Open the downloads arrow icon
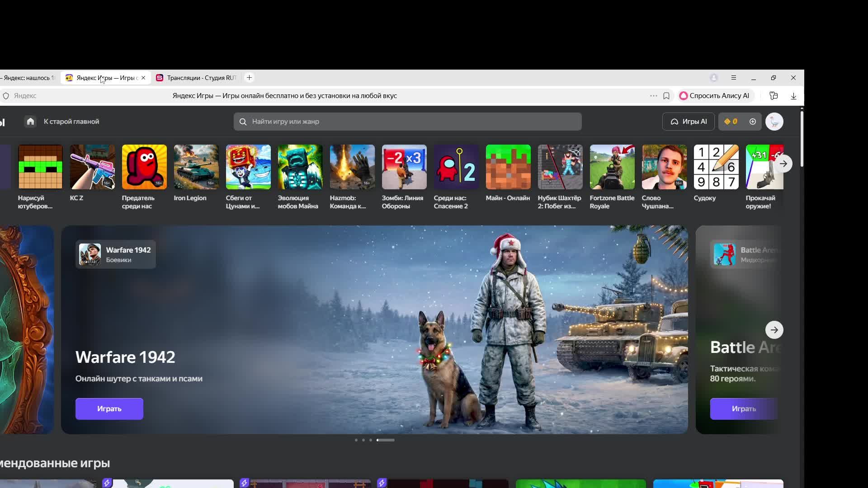This screenshot has width=868, height=488. [793, 96]
